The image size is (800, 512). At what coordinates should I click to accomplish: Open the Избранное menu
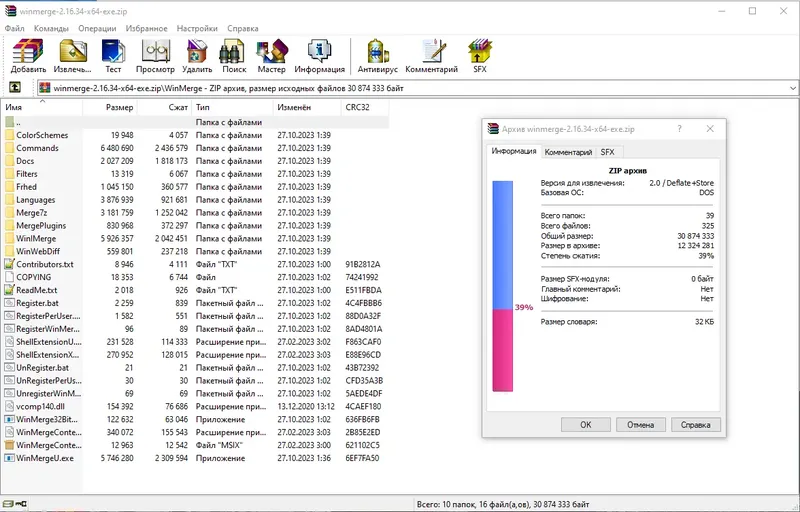(x=146, y=29)
